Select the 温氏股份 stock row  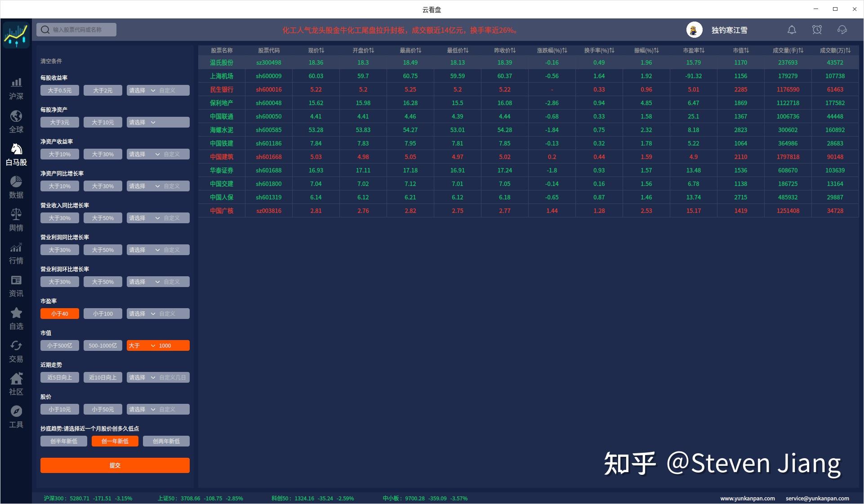pos(528,62)
